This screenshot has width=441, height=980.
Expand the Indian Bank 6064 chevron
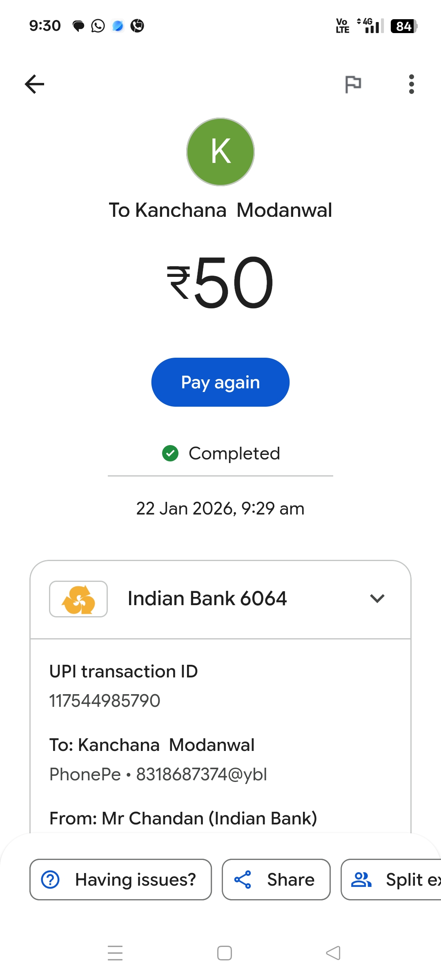coord(377,599)
